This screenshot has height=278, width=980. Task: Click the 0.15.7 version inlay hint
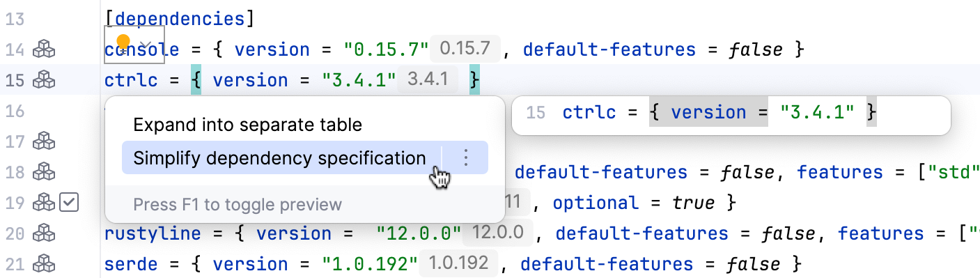[x=465, y=49]
